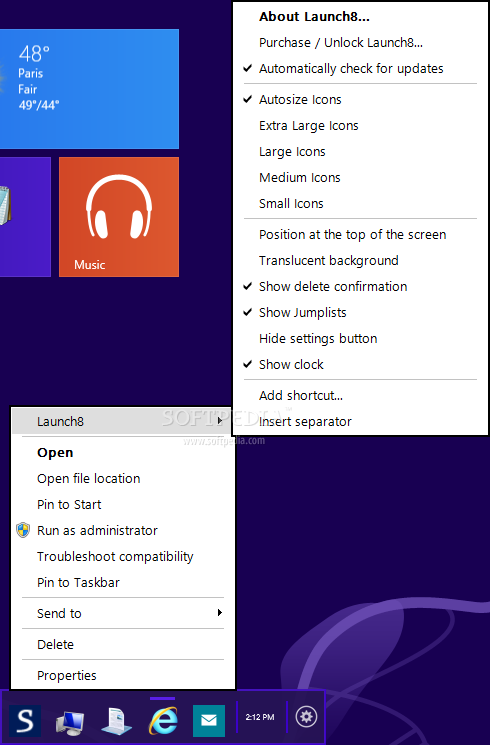Select Autosize Icons option
Viewport: 490px width, 745px height.
coord(360,100)
